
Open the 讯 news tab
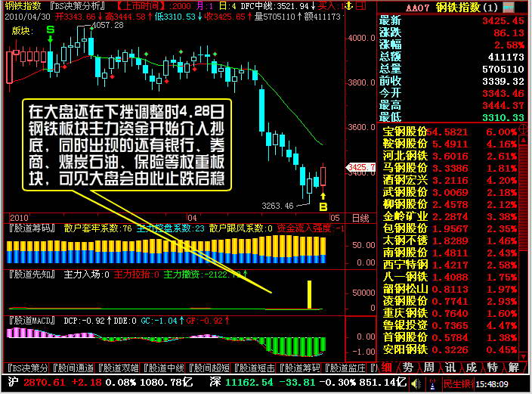pos(450,368)
